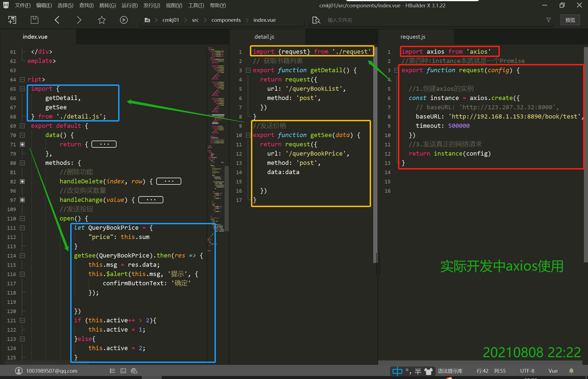Save the current file with the floppy disk icon
Image resolution: width=588 pixels, height=379 pixels.
click(x=34, y=20)
